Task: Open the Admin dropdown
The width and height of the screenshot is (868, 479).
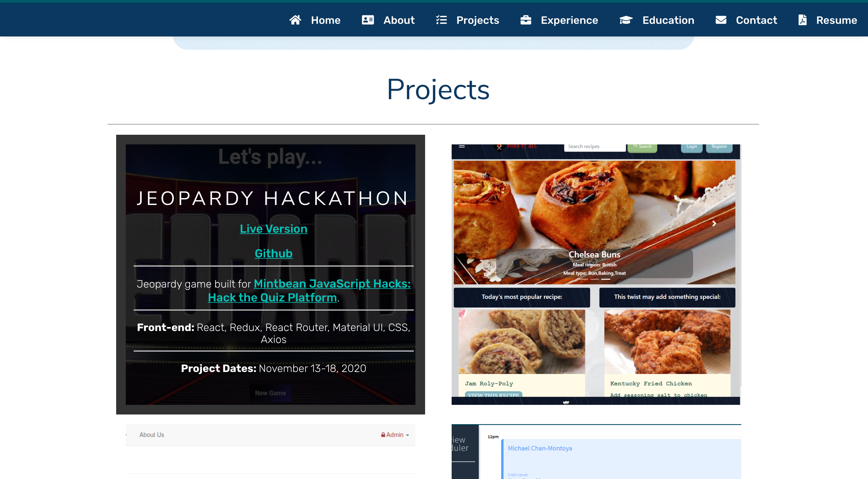Action: click(x=395, y=435)
